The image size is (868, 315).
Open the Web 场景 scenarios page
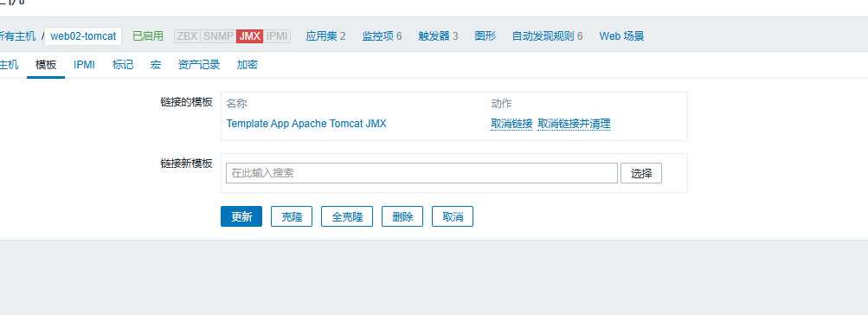coord(621,36)
